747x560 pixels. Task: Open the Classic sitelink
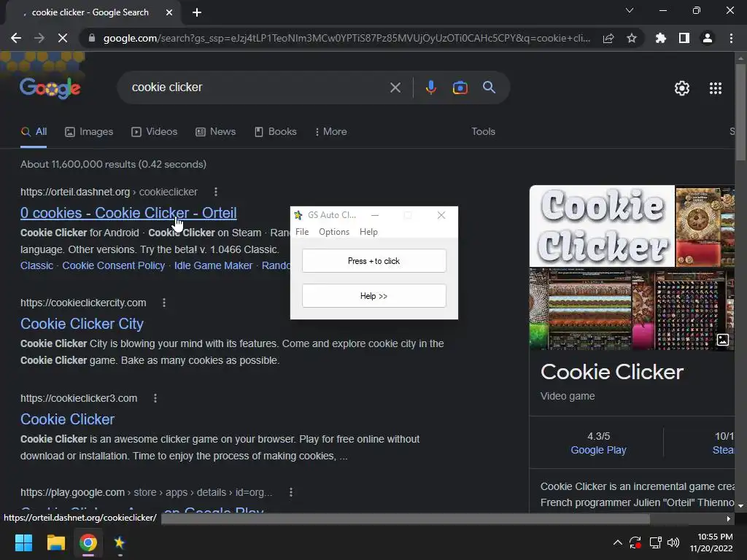36,265
